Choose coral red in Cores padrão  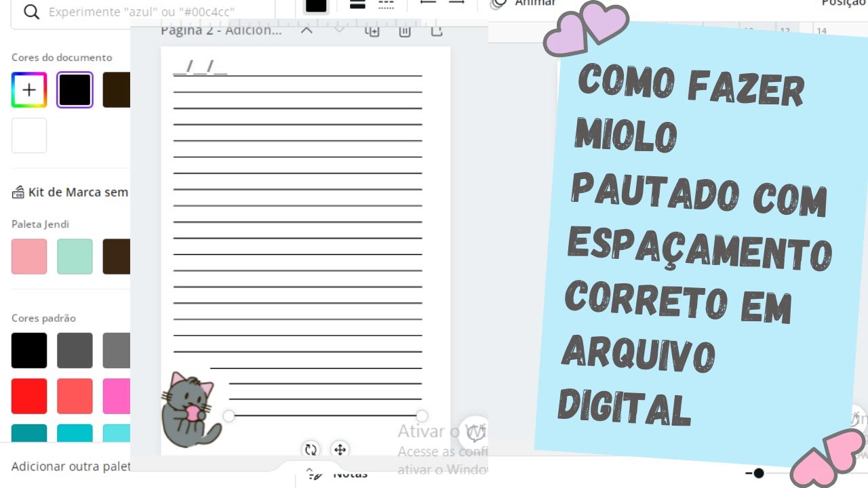click(75, 396)
